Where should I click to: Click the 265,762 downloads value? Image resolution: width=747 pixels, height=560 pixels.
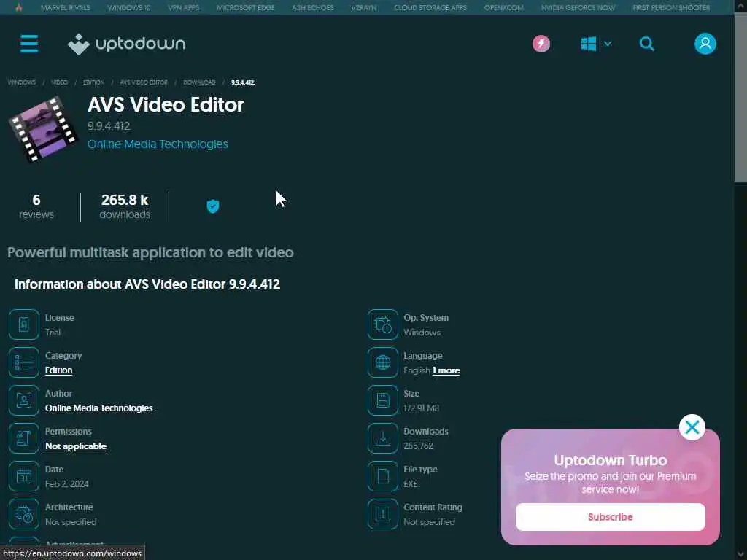418,446
